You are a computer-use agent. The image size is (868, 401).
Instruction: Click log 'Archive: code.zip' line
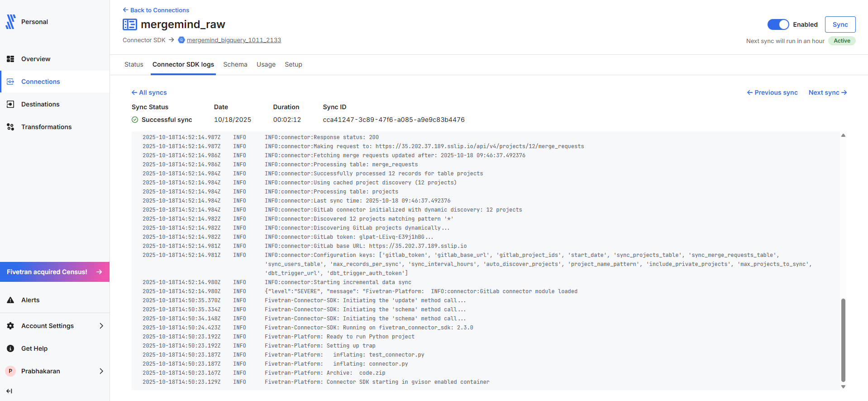tap(325, 373)
